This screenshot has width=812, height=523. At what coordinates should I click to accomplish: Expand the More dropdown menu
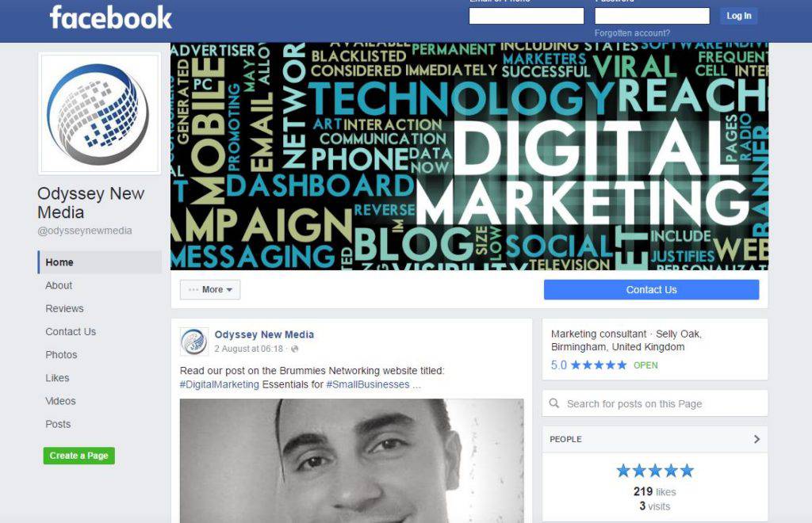click(210, 290)
